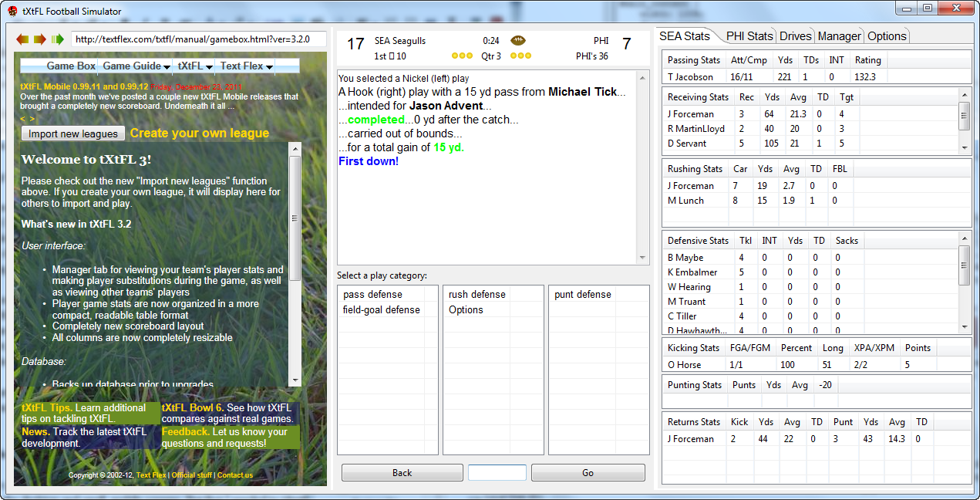Click the SEA score 17
This screenshot has height=500, width=980.
[355, 44]
